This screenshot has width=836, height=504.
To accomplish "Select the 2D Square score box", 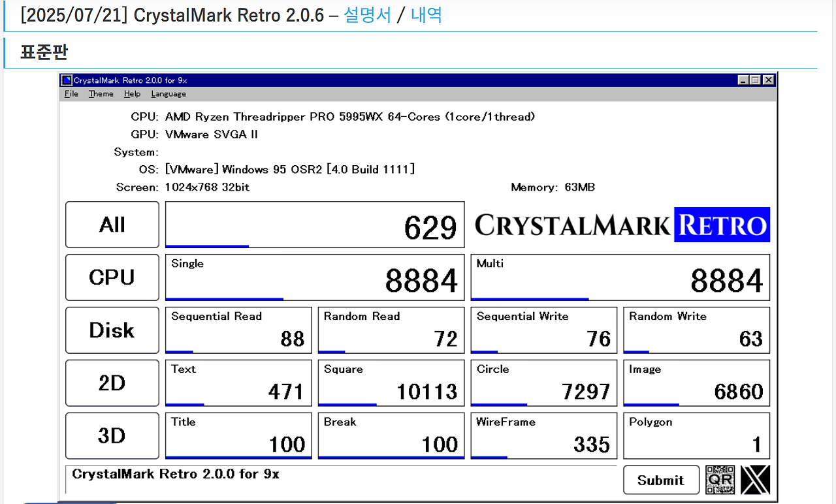I will click(x=391, y=383).
